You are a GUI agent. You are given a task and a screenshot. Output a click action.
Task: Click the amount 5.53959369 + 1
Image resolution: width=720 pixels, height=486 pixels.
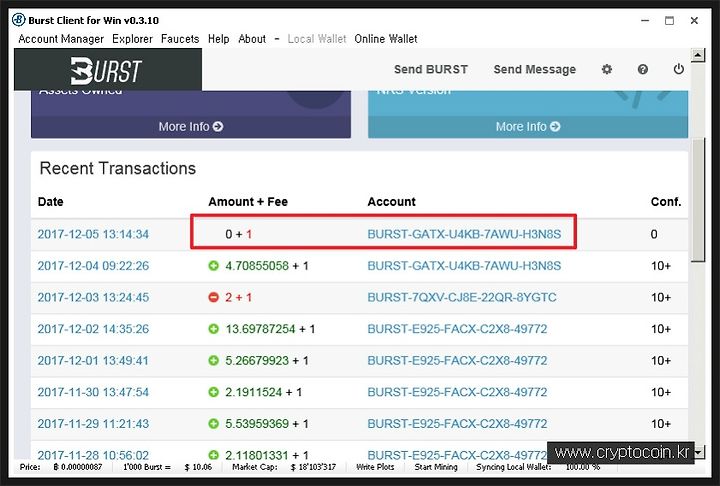tap(266, 424)
